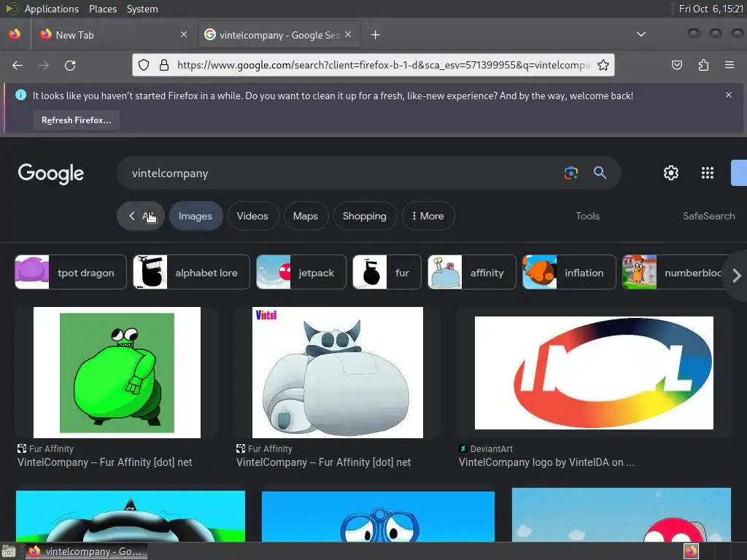Open the grey striped creature thumbnail
Image resolution: width=747 pixels, height=560 pixels.
coord(131,516)
